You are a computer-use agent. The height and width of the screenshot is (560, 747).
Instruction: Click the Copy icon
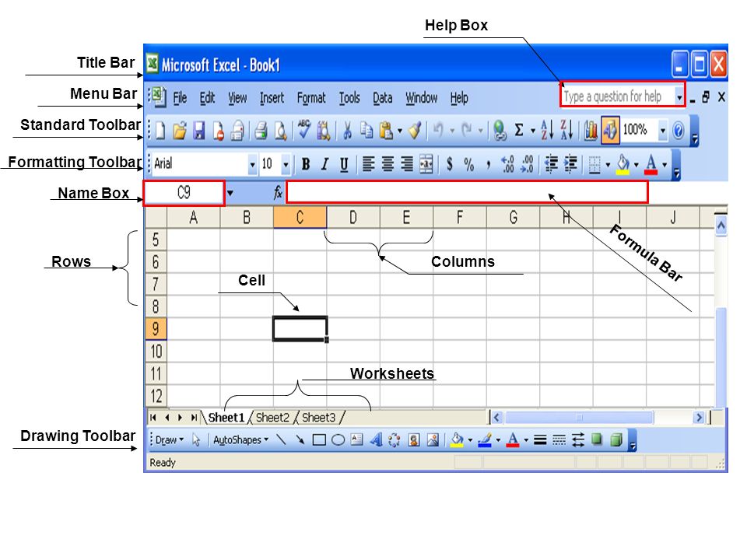tap(366, 130)
